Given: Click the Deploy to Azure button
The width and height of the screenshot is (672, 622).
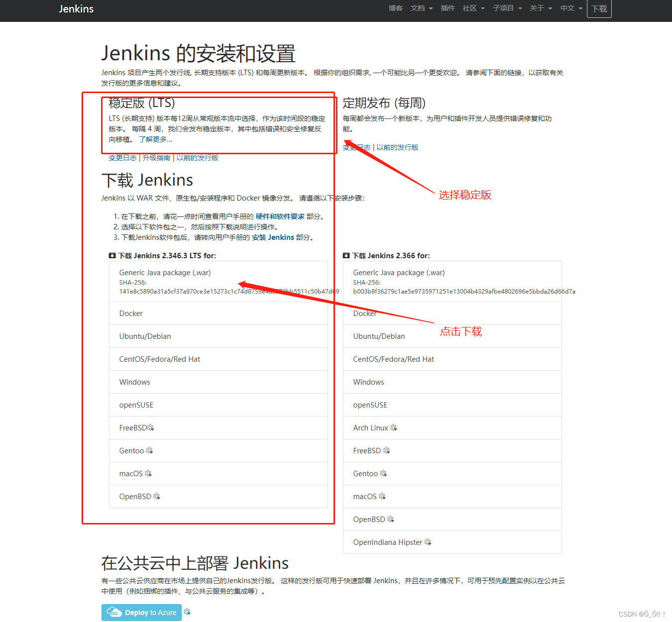Looking at the screenshot, I should (141, 613).
